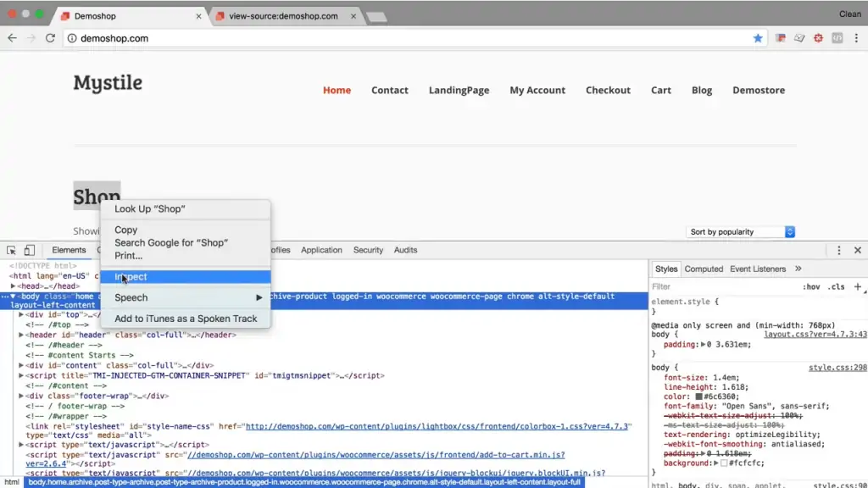868x488 pixels.
Task: Toggle the device emulation mode icon
Action: [29, 250]
